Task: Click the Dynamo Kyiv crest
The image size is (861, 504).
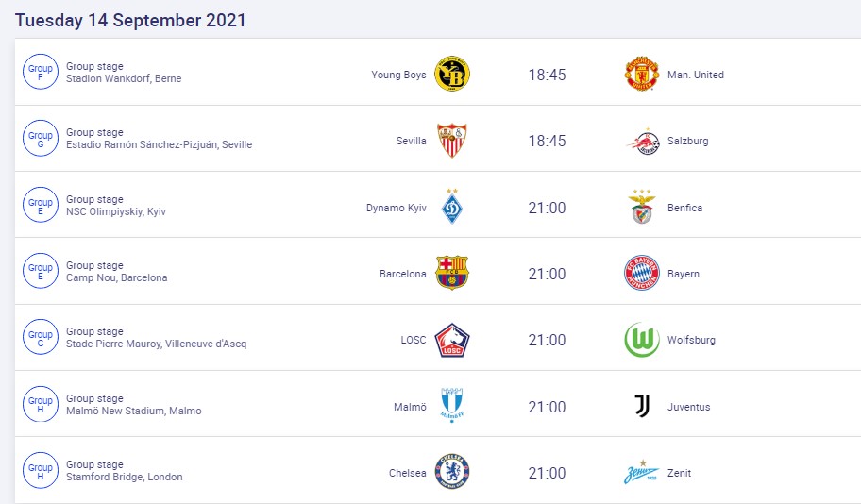Action: tap(452, 208)
